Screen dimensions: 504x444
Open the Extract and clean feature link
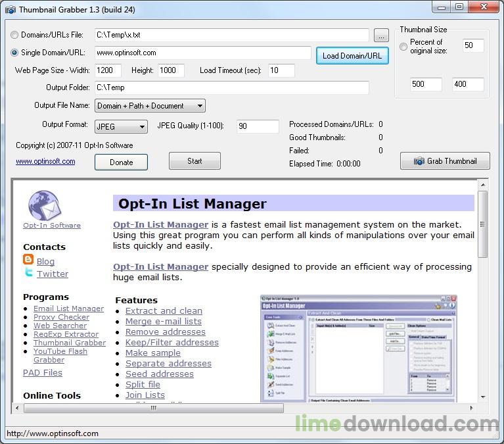[164, 310]
